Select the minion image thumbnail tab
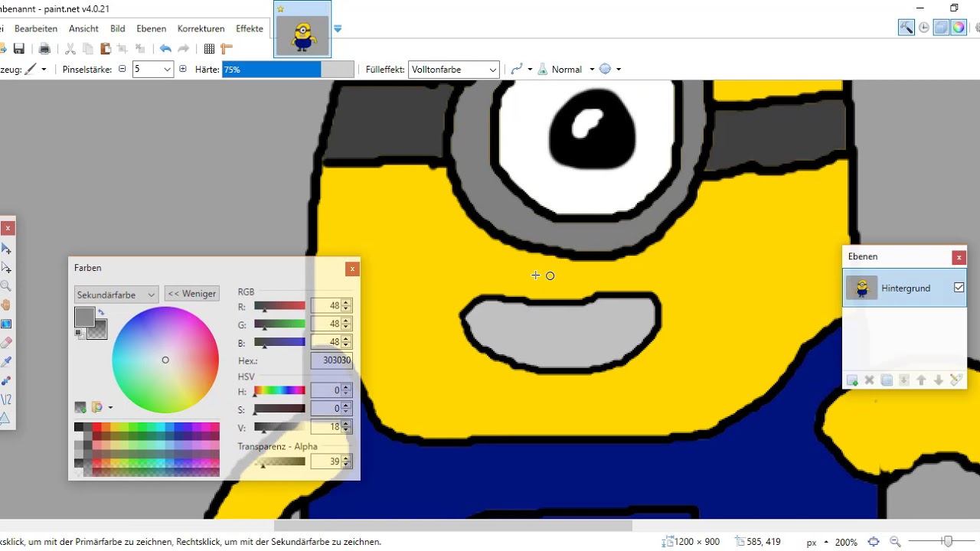 pos(302,29)
